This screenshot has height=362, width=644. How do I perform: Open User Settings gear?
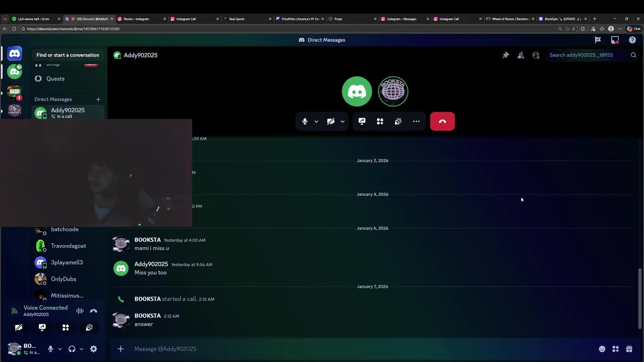[94, 349]
